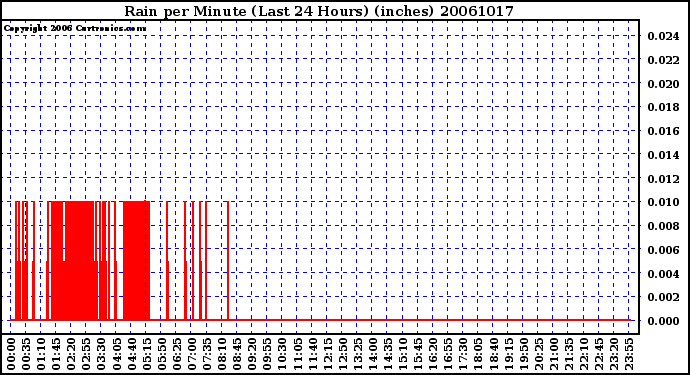
Task: Click the 0.000 y-axis label
Action: [x=663, y=321]
